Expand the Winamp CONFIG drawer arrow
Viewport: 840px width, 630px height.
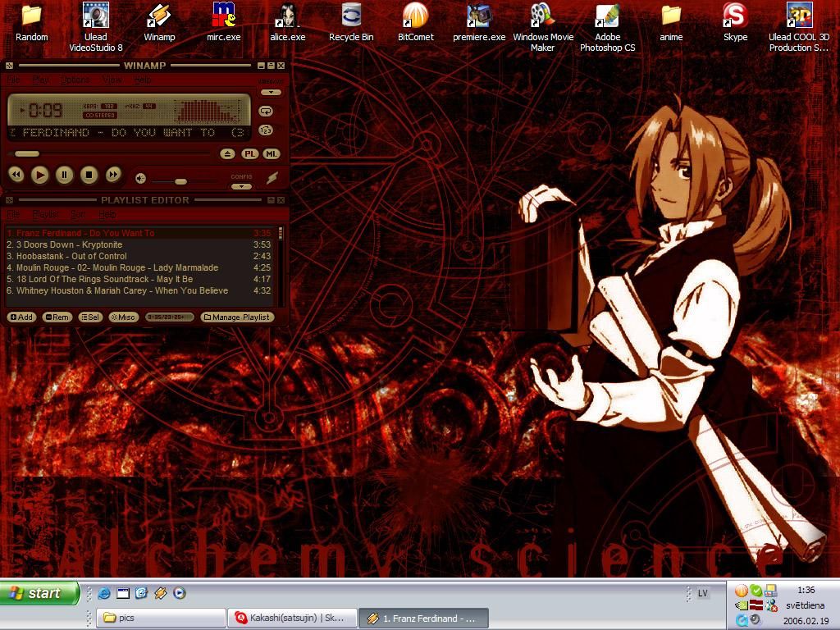(242, 186)
